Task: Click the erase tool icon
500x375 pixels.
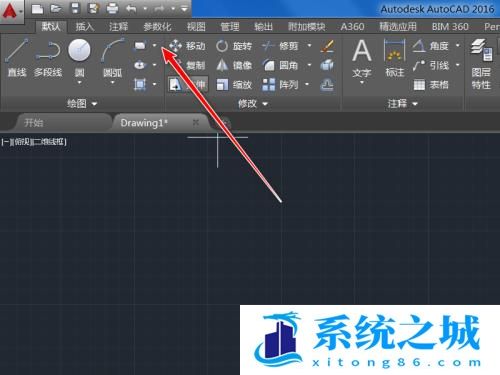Action: point(327,46)
